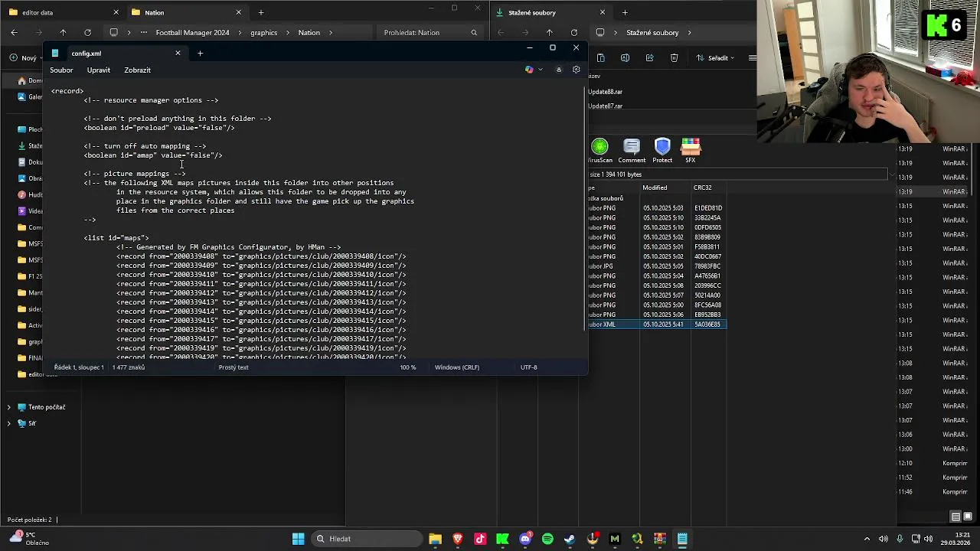Open Notepad settings gear icon

coord(577,70)
